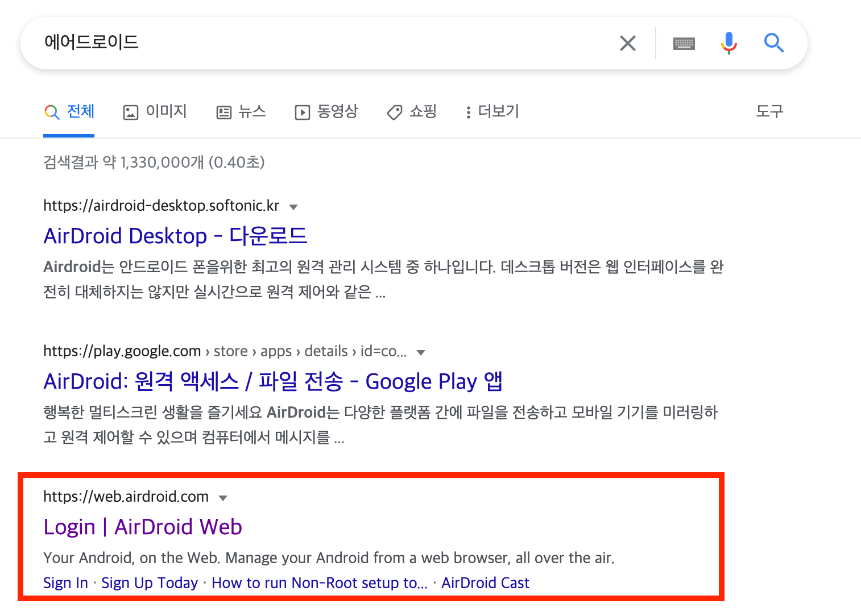861x616 pixels.
Task: Open the Sign Up Today sitelink
Action: pyautogui.click(x=150, y=583)
